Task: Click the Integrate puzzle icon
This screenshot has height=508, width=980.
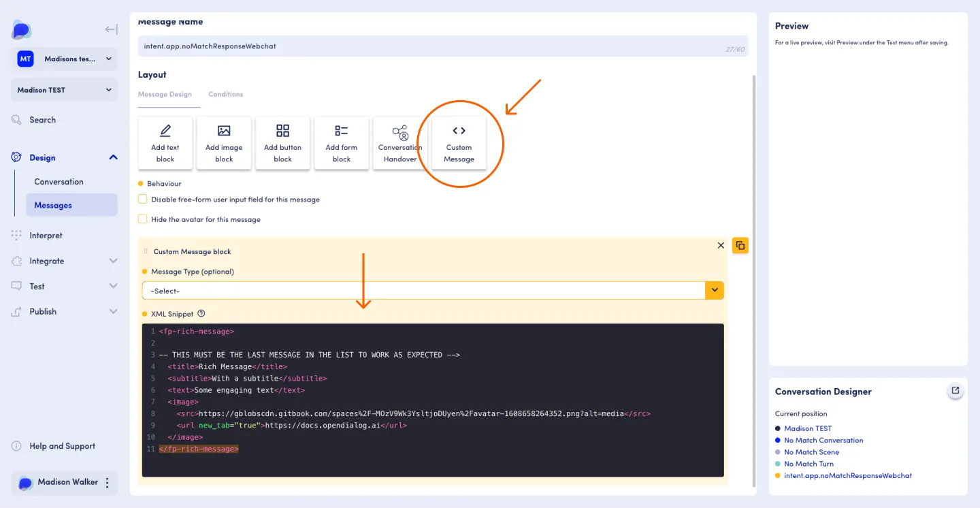Action: [x=16, y=261]
